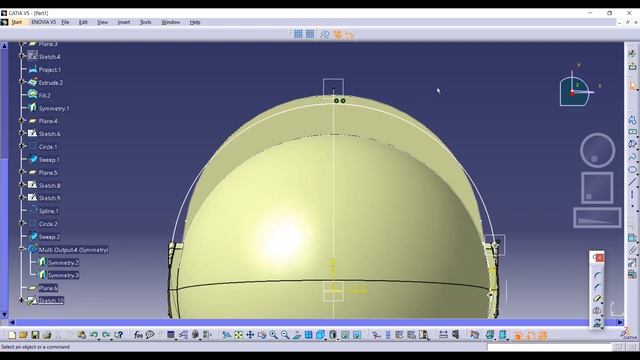Open the Start menu
Image resolution: width=640 pixels, height=360 pixels.
click(16, 22)
